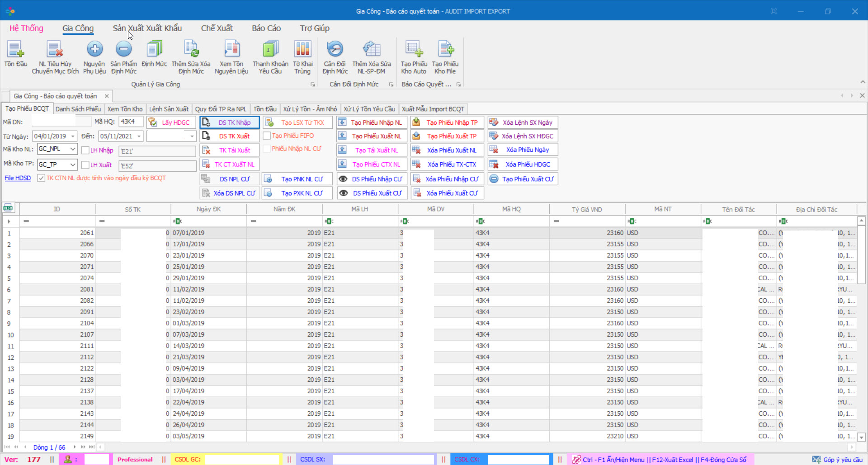Viewport: 868px width, 465px height.
Task: Enable the LH Nhập checkbox
Action: tap(85, 150)
